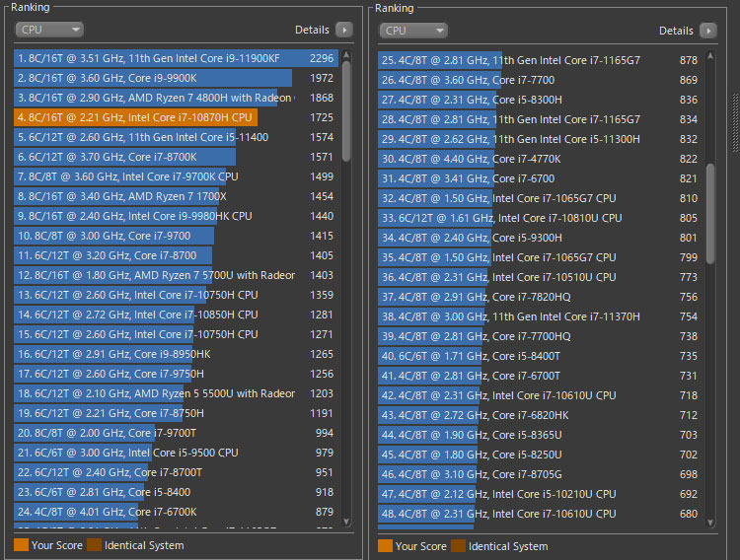
Task: Click the left ranking list scrollbar thumb
Action: tap(346, 111)
